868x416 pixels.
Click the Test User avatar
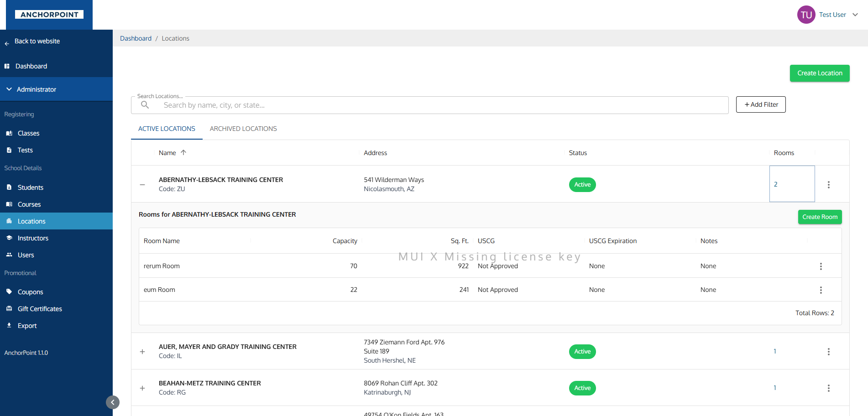[x=806, y=15]
